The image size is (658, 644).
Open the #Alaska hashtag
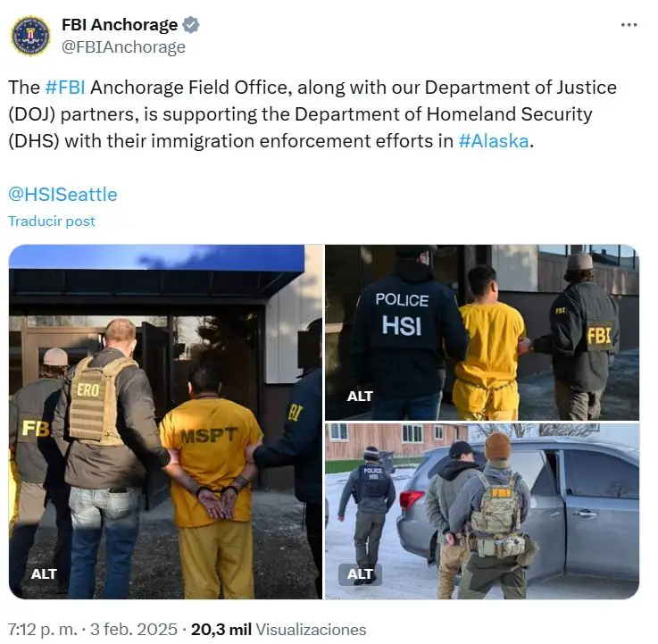(494, 141)
